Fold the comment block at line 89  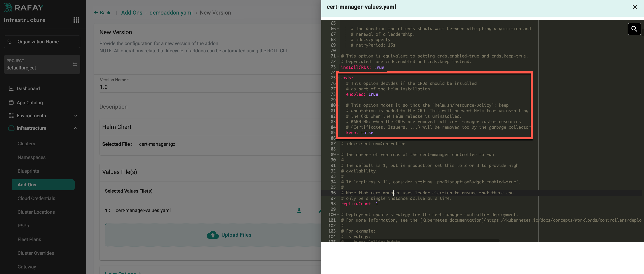[338, 155]
